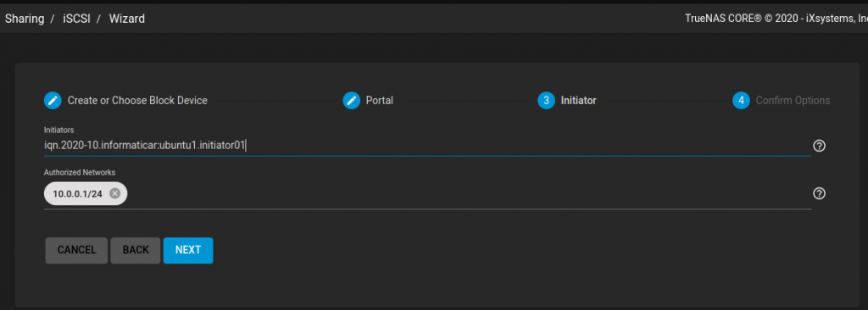Open help for the Initiators field
868x310 pixels.
pos(820,146)
